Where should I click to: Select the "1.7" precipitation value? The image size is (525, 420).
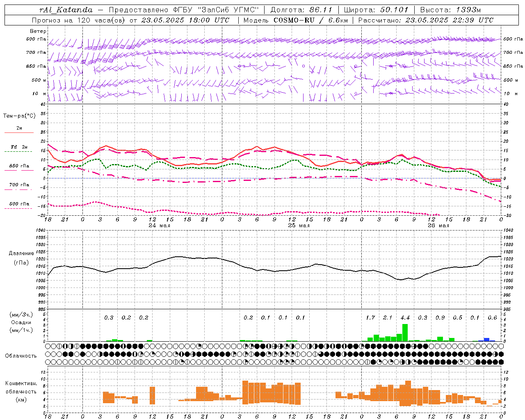[370, 317]
